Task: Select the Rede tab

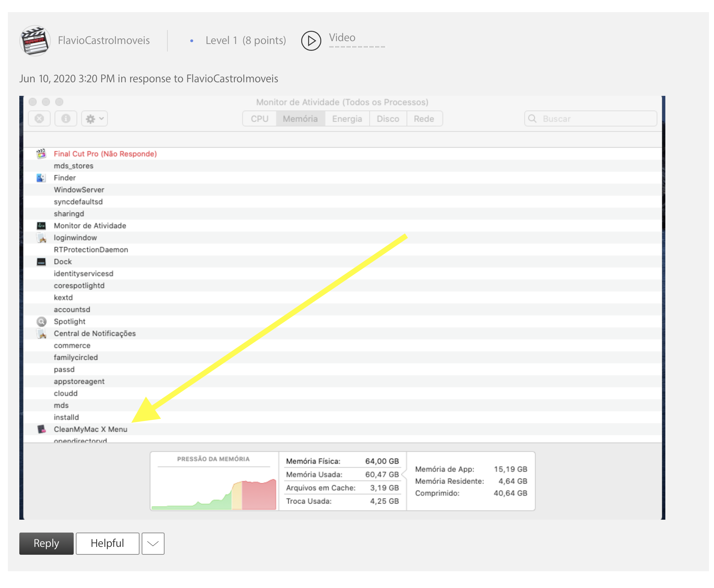Action: point(424,119)
